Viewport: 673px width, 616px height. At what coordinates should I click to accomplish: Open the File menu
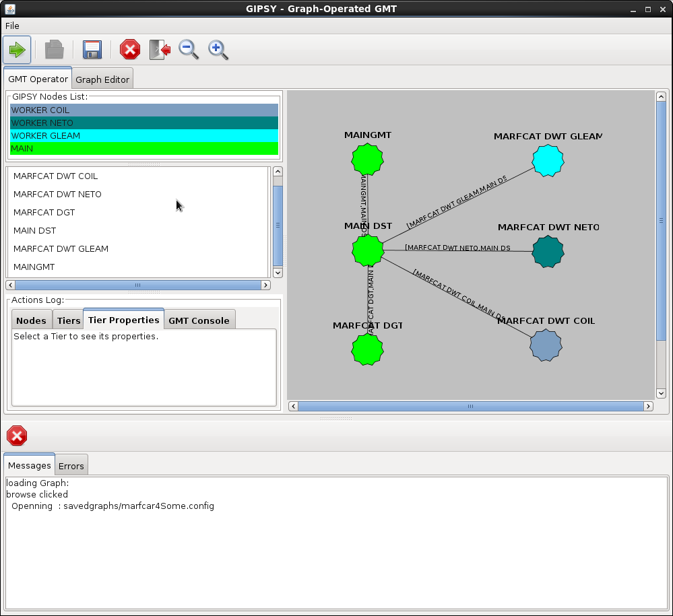pyautogui.click(x=12, y=26)
